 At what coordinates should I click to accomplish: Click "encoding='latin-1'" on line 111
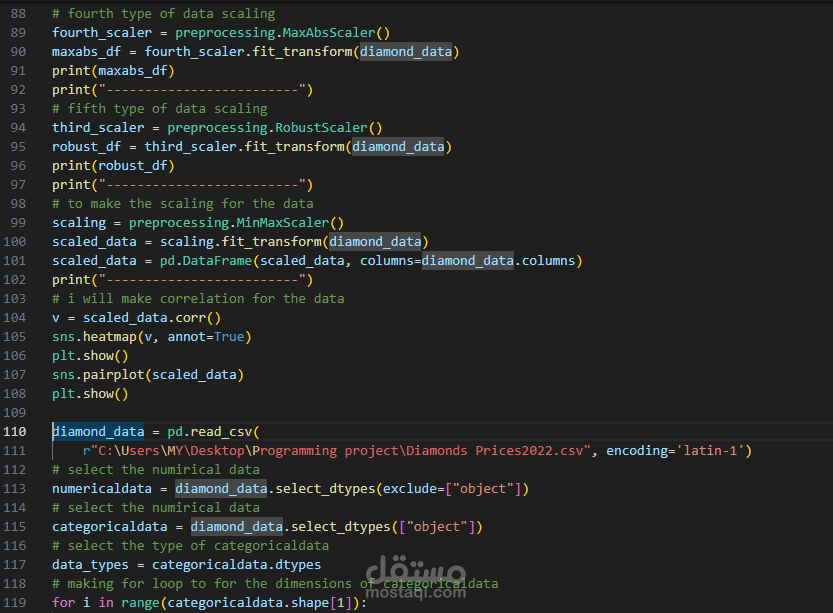(675, 450)
